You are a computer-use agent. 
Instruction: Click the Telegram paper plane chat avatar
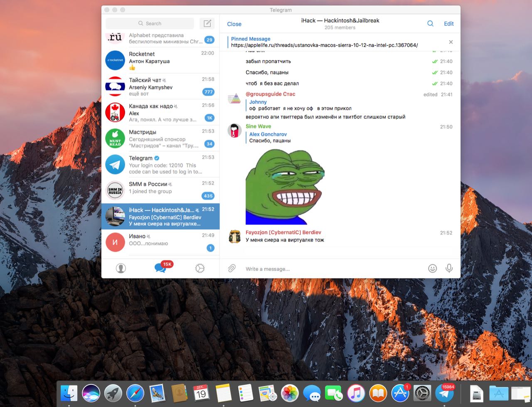(x=115, y=164)
